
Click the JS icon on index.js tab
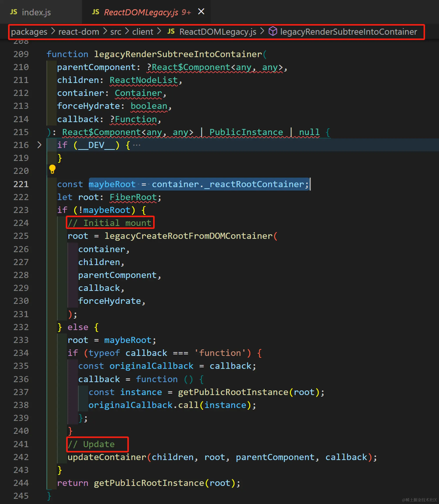point(14,12)
